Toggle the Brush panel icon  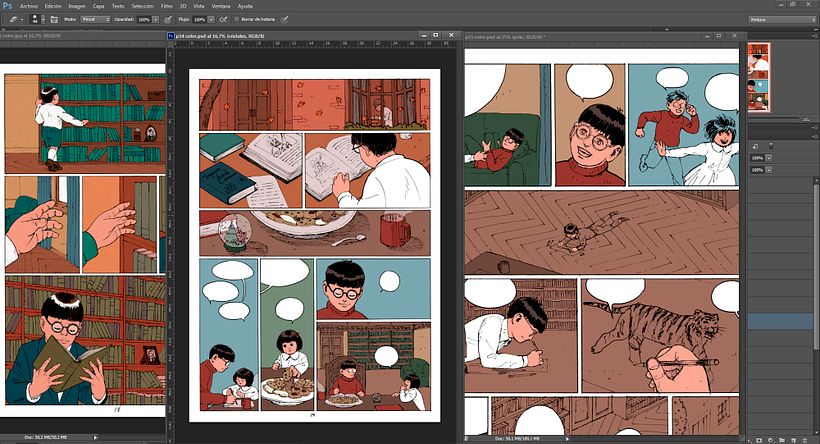(54, 19)
